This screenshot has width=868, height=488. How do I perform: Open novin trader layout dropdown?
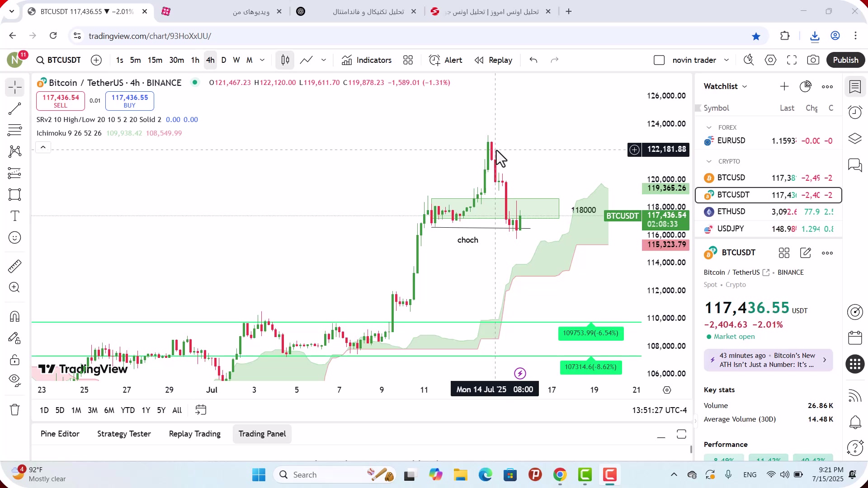coord(700,60)
